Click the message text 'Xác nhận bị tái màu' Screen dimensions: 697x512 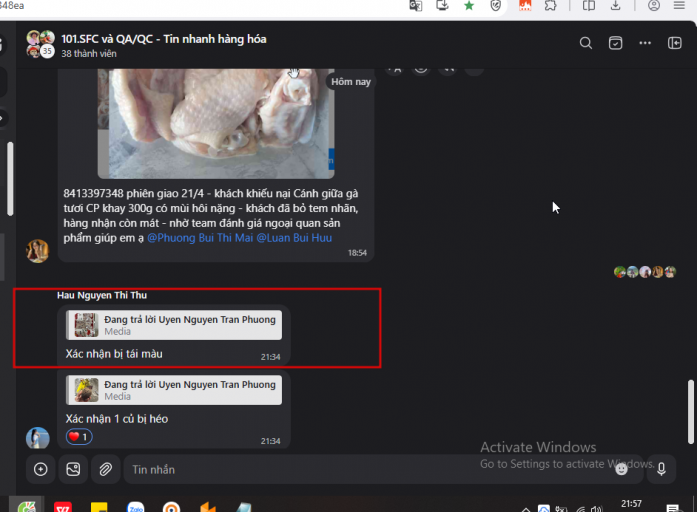[x=114, y=354]
